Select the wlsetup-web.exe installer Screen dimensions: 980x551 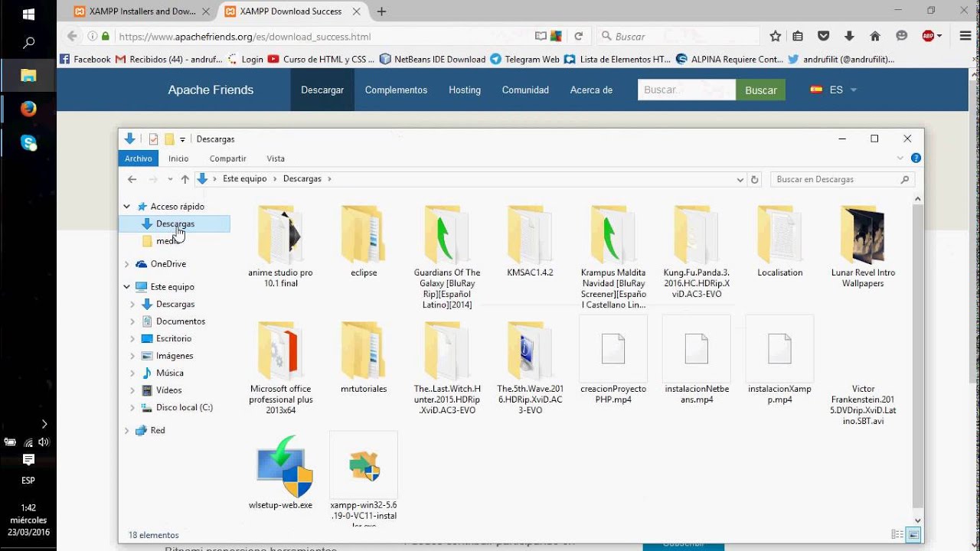point(280,472)
